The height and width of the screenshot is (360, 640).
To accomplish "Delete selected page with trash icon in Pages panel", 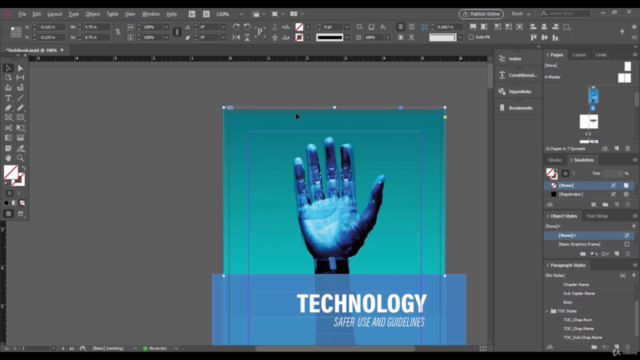I will [628, 149].
